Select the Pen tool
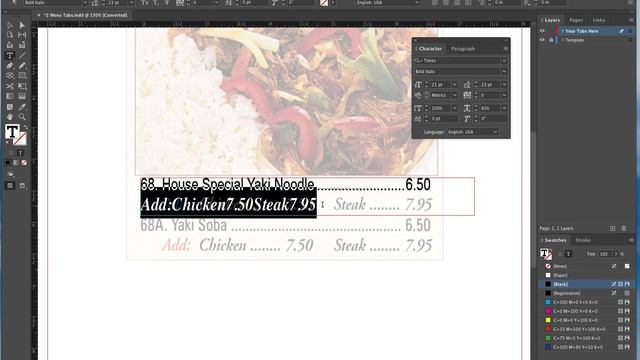The width and height of the screenshot is (640, 360). pyautogui.click(x=10, y=66)
